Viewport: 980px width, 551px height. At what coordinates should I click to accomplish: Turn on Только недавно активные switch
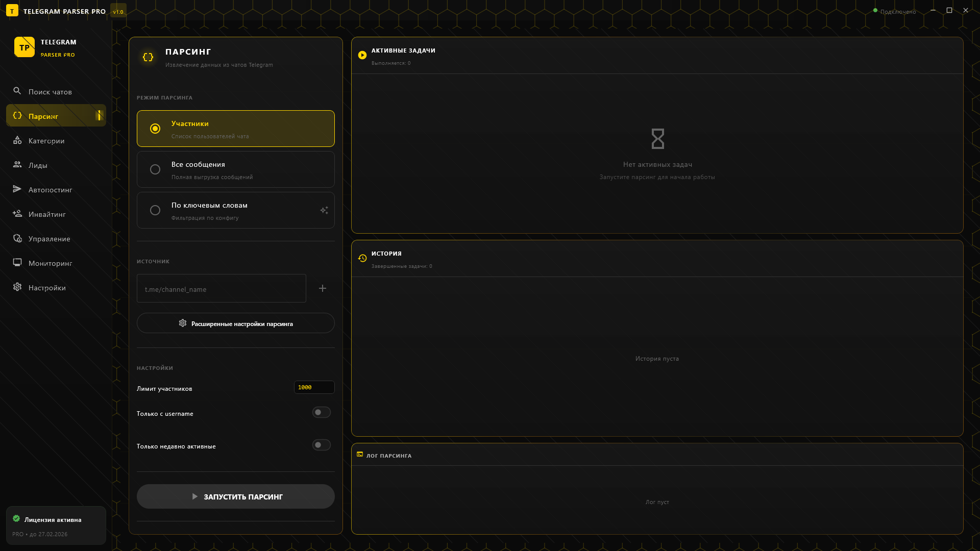tap(321, 445)
